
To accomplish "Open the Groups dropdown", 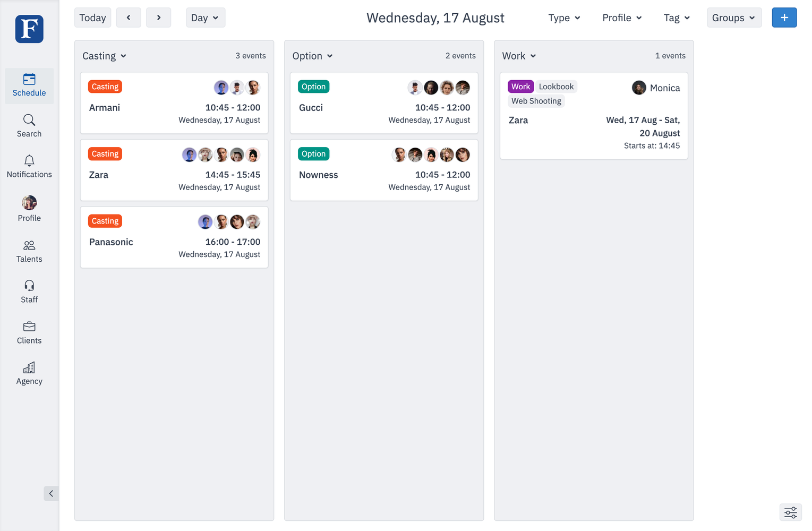I will click(733, 18).
